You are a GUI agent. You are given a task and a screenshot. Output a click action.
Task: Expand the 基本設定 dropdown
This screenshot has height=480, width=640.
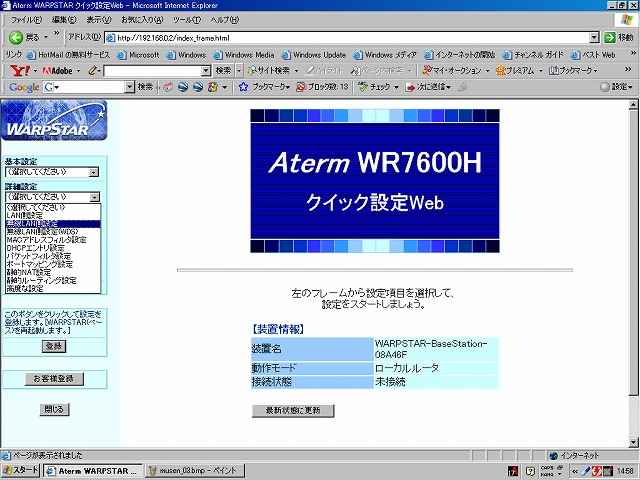point(93,172)
